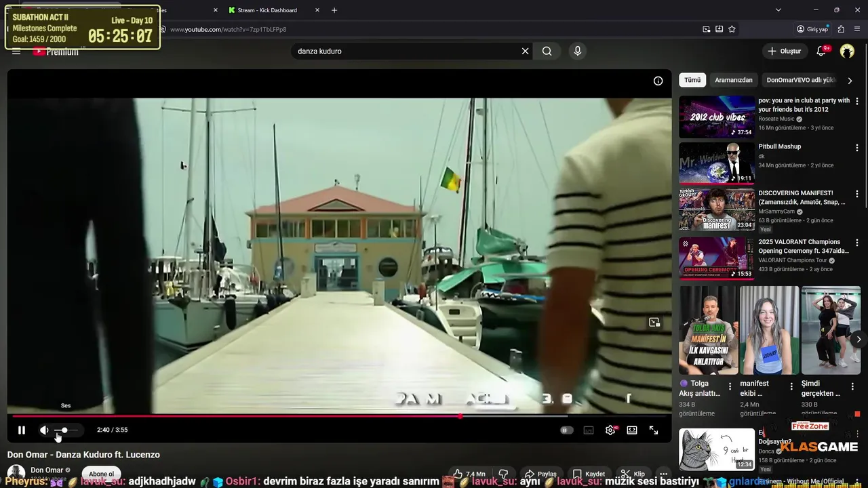Show more filter chips with right arrow

click(850, 81)
